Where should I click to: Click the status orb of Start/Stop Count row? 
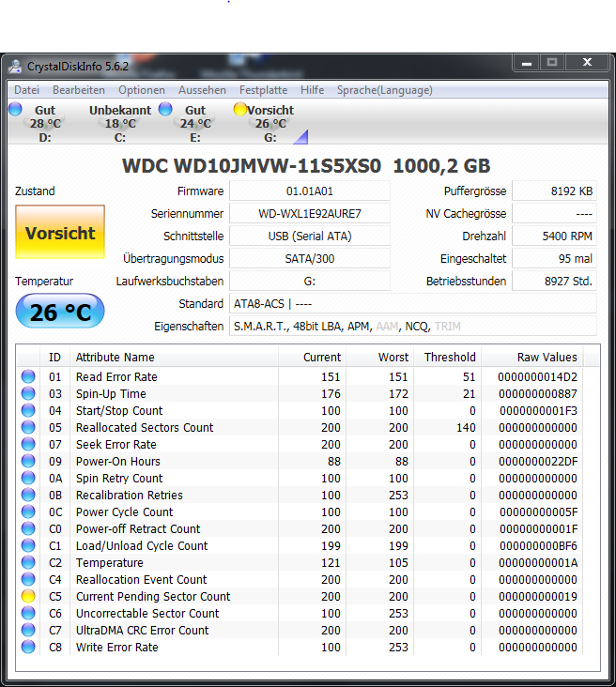click(x=28, y=410)
